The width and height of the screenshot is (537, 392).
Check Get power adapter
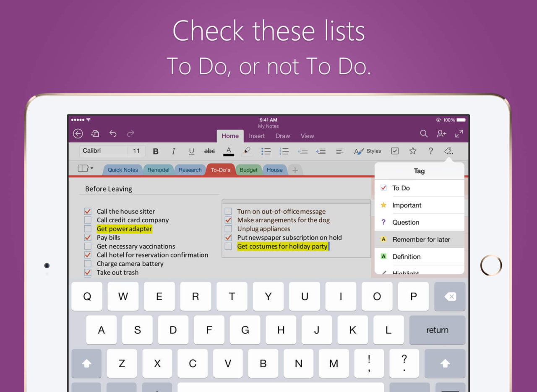pyautogui.click(x=88, y=229)
